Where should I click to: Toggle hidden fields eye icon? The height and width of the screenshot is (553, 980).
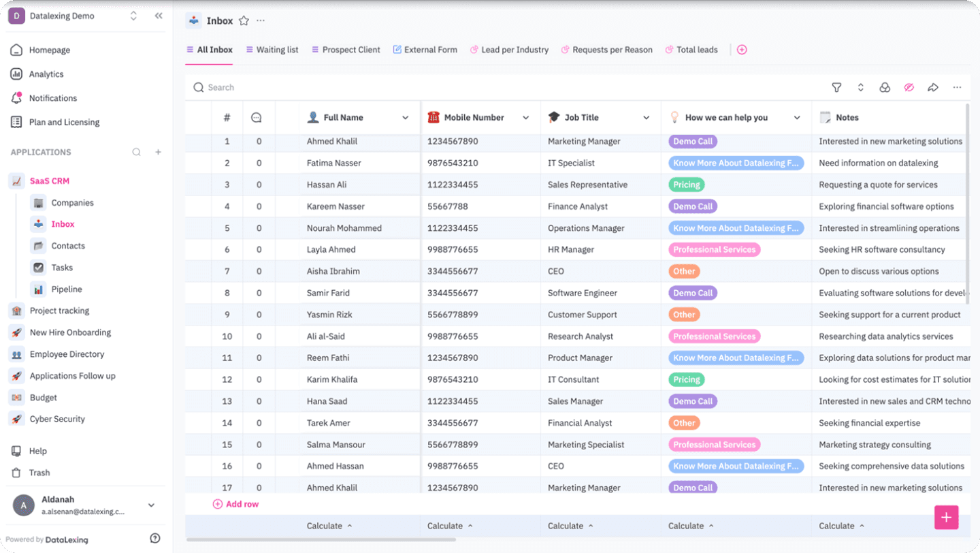coord(909,87)
